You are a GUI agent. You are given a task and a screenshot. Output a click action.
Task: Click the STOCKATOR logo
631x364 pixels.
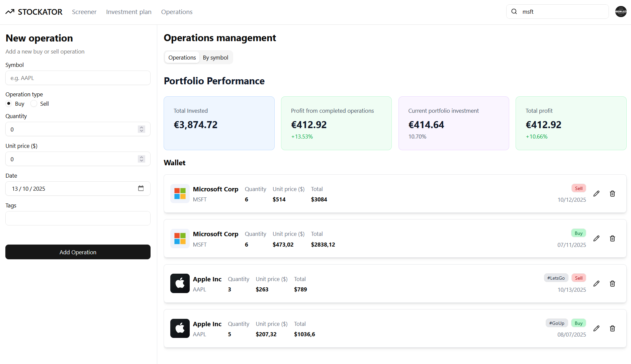[x=33, y=11]
